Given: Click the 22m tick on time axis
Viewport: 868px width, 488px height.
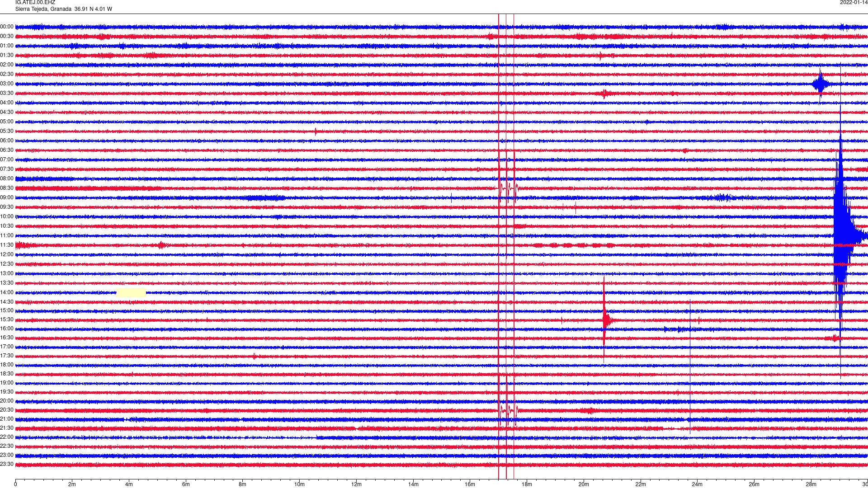Looking at the screenshot, I should (x=641, y=484).
